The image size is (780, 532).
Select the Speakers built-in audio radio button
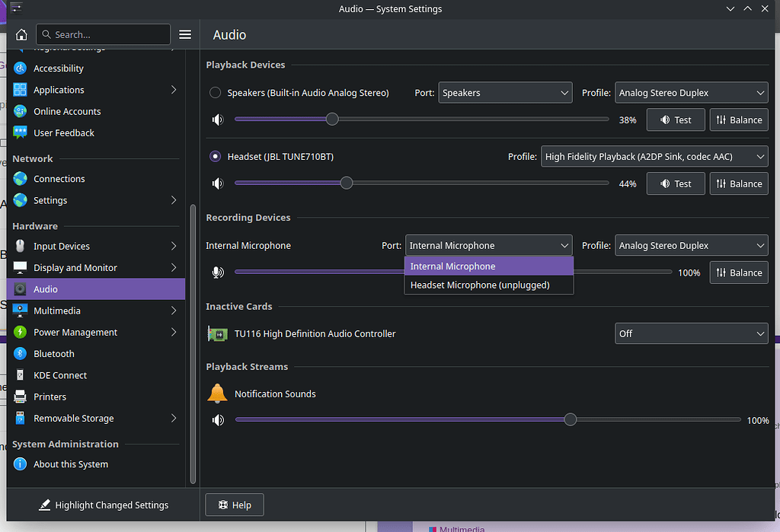[x=214, y=92]
